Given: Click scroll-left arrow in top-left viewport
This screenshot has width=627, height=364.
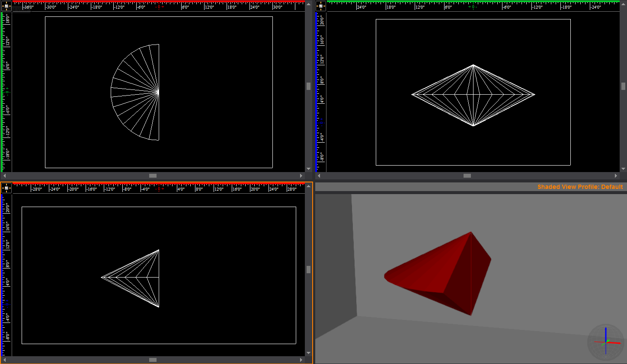Looking at the screenshot, I should pos(5,176).
